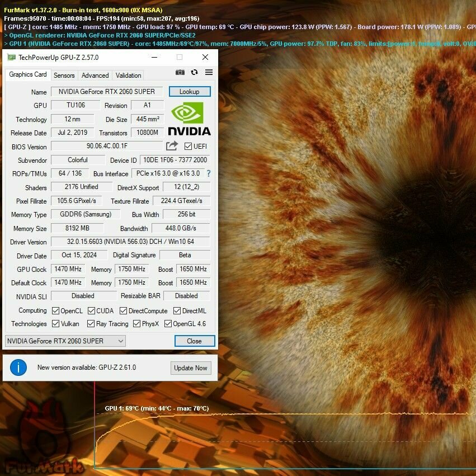Click the ROPs/TMUs value 64 / 136

click(70, 173)
